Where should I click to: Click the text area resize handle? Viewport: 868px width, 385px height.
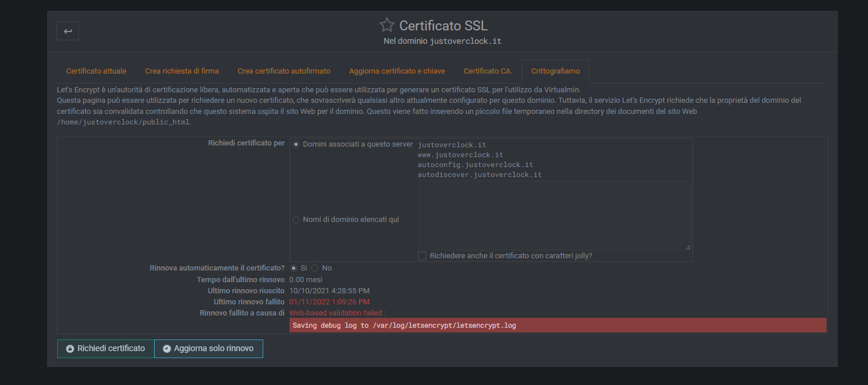(x=688, y=248)
